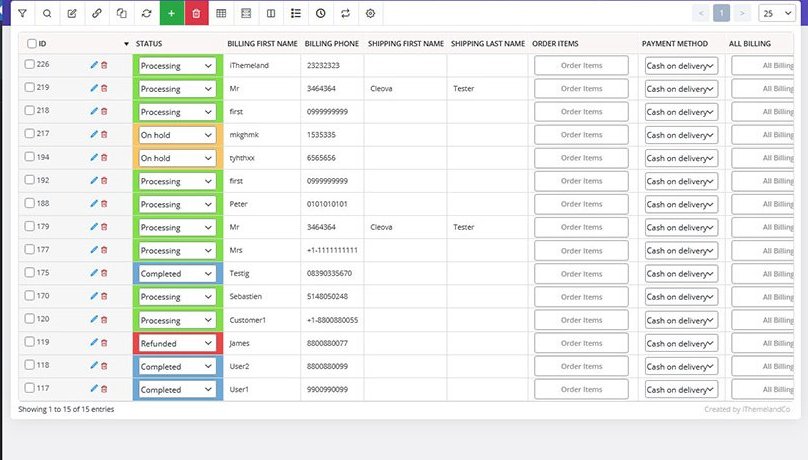Viewport: 808px width, 460px height.
Task: Open the status dropdown for order 226
Action: pyautogui.click(x=177, y=66)
